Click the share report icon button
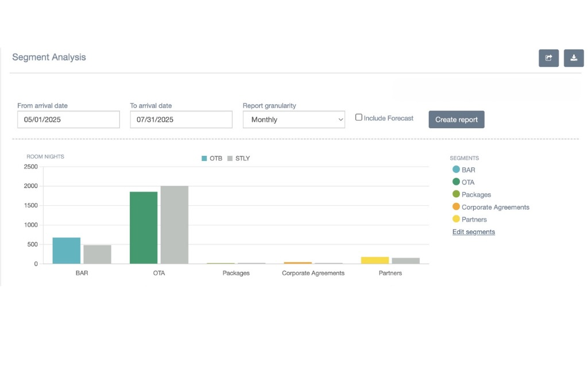This screenshot has height=368, width=588. [548, 58]
